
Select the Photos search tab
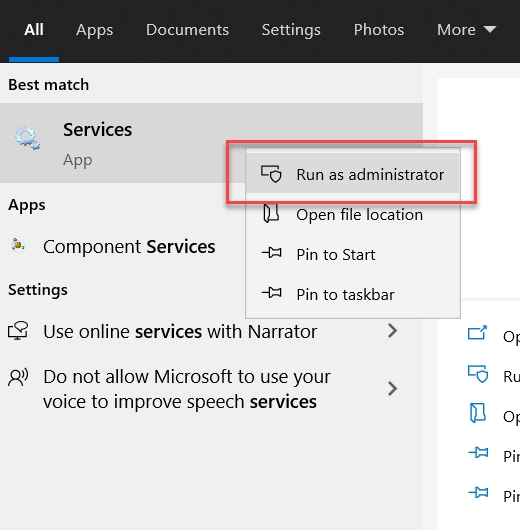pyautogui.click(x=379, y=30)
